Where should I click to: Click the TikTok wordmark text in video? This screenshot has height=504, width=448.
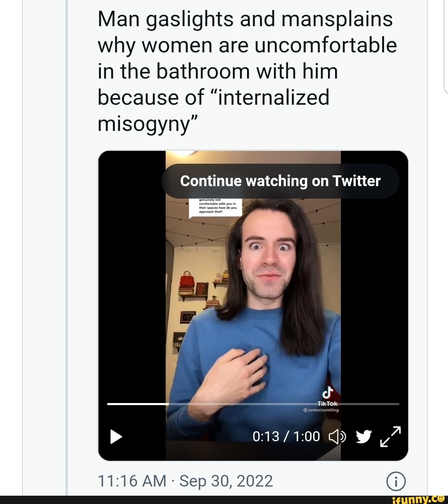tap(328, 403)
